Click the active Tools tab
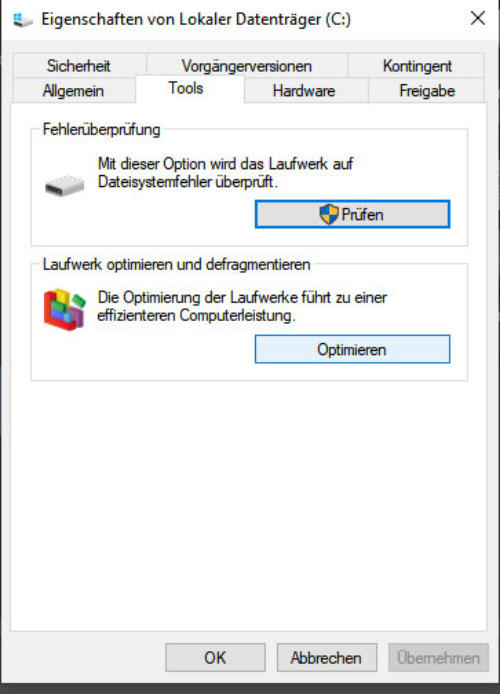 click(x=186, y=88)
